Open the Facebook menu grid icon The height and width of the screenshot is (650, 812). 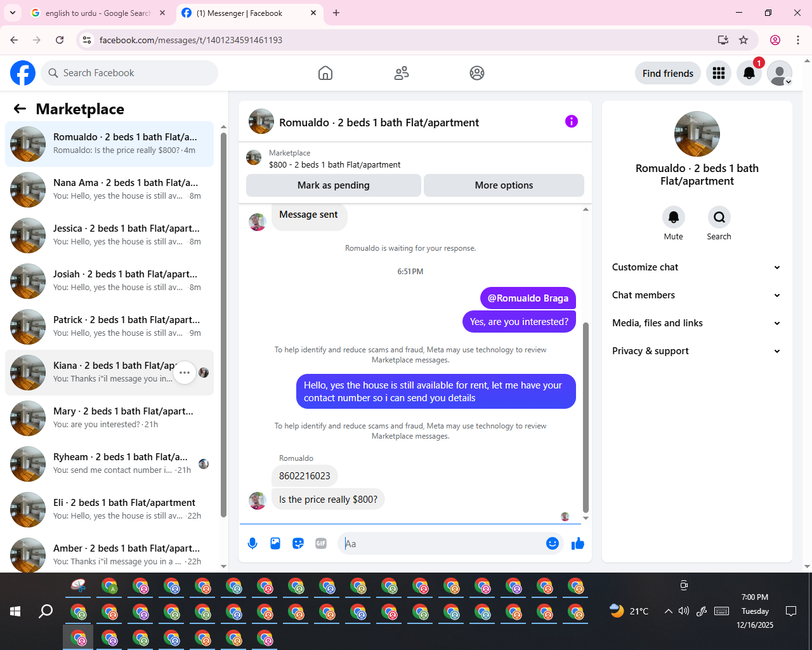719,73
